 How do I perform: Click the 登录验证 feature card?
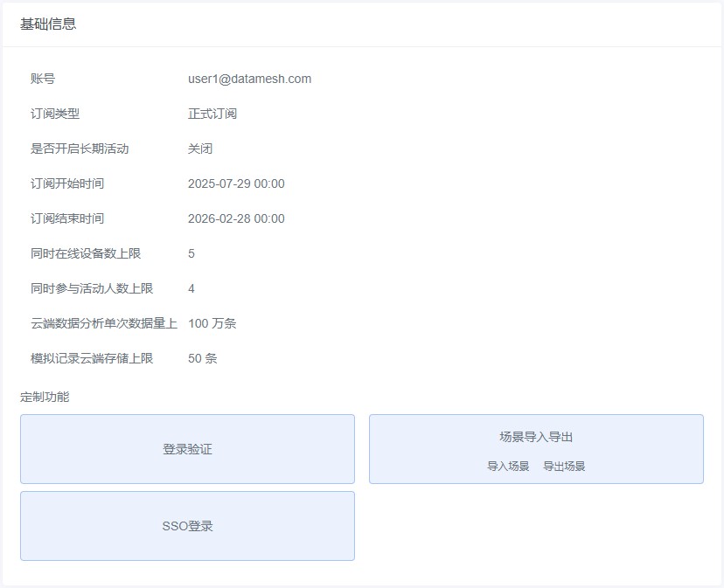pyautogui.click(x=187, y=449)
